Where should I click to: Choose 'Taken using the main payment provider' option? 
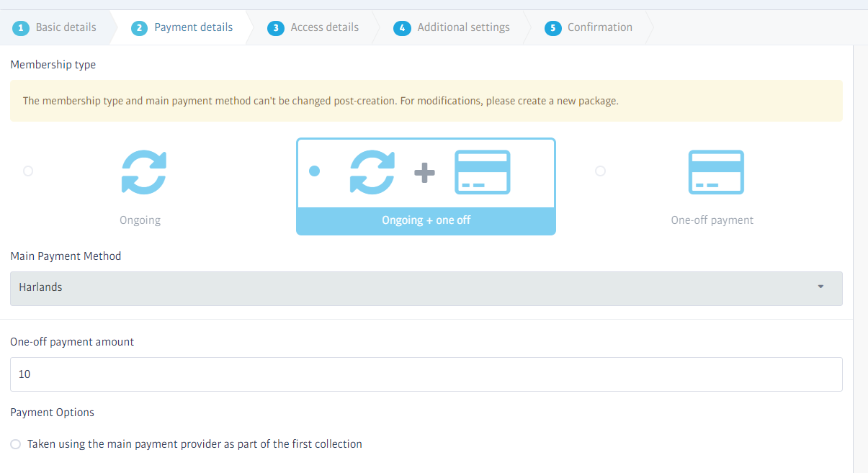[x=16, y=444]
